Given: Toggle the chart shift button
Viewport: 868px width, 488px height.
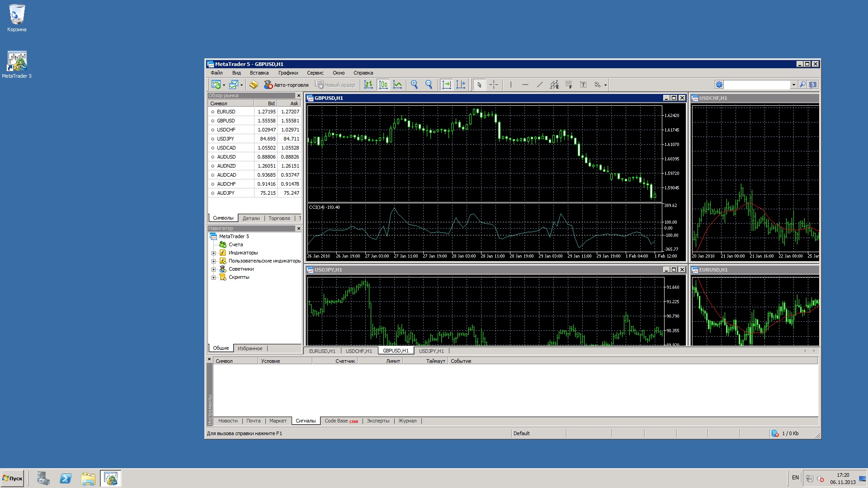Looking at the screenshot, I should [x=461, y=84].
